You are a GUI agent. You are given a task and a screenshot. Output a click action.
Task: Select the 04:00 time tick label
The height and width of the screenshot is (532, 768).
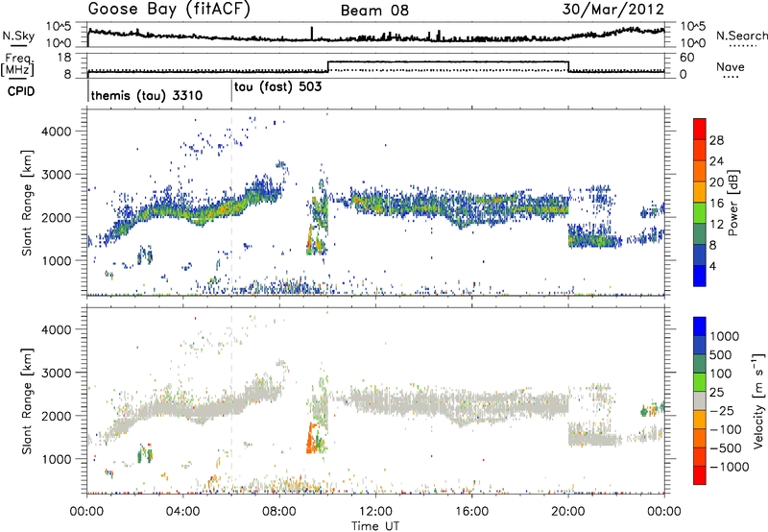click(x=183, y=512)
